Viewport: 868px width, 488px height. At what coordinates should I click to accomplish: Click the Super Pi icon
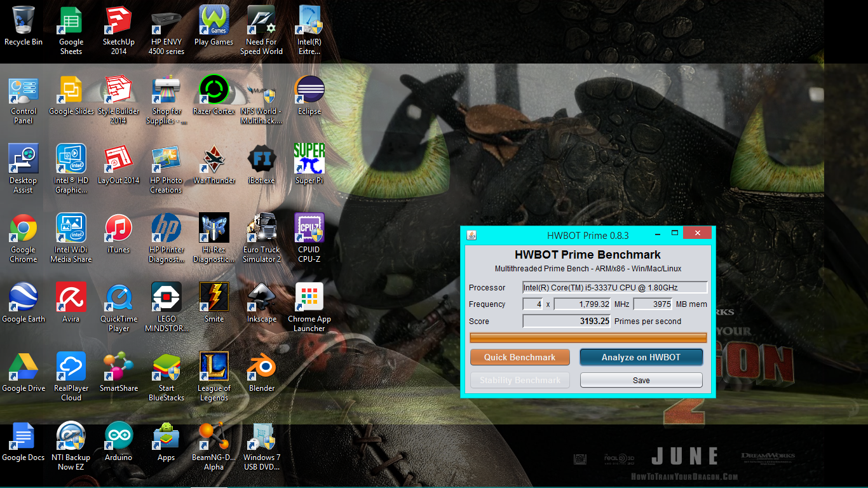tap(309, 159)
